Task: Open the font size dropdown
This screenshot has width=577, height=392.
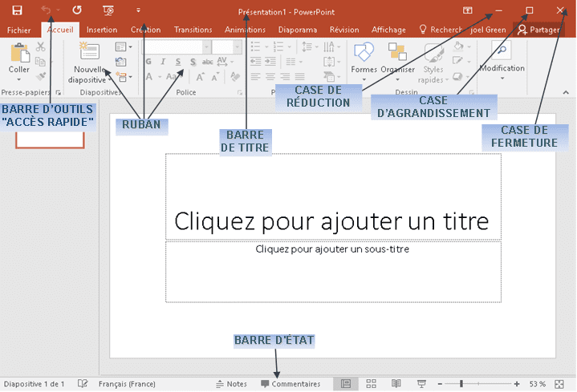Action: (x=238, y=47)
